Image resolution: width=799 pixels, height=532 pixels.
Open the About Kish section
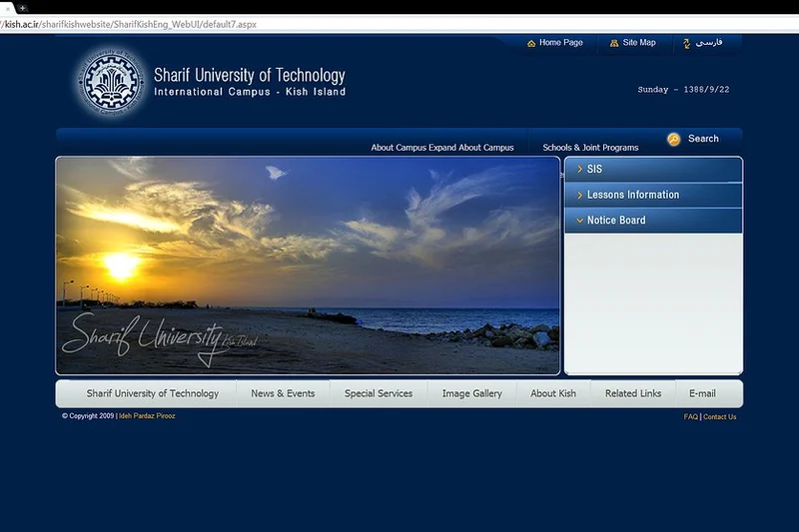tap(553, 393)
